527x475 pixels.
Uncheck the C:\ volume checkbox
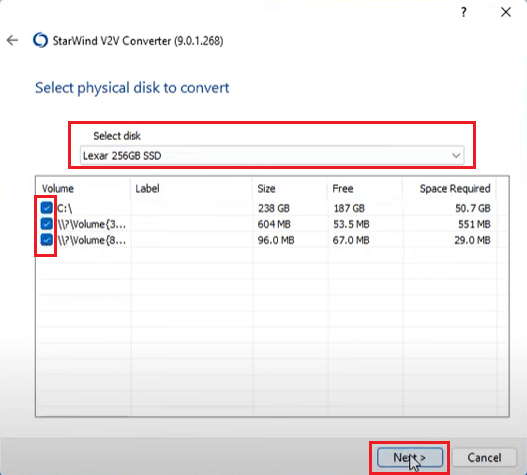tap(47, 208)
